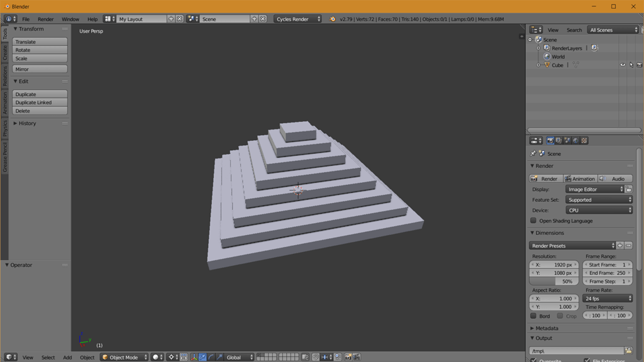
Task: Toggle the 3D manipulator widget in viewport header
Action: 194,356
